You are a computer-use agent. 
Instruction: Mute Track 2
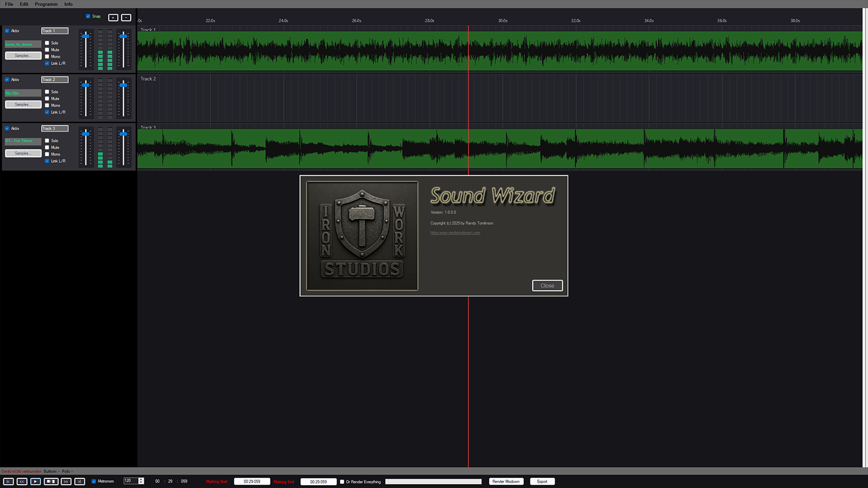point(47,98)
